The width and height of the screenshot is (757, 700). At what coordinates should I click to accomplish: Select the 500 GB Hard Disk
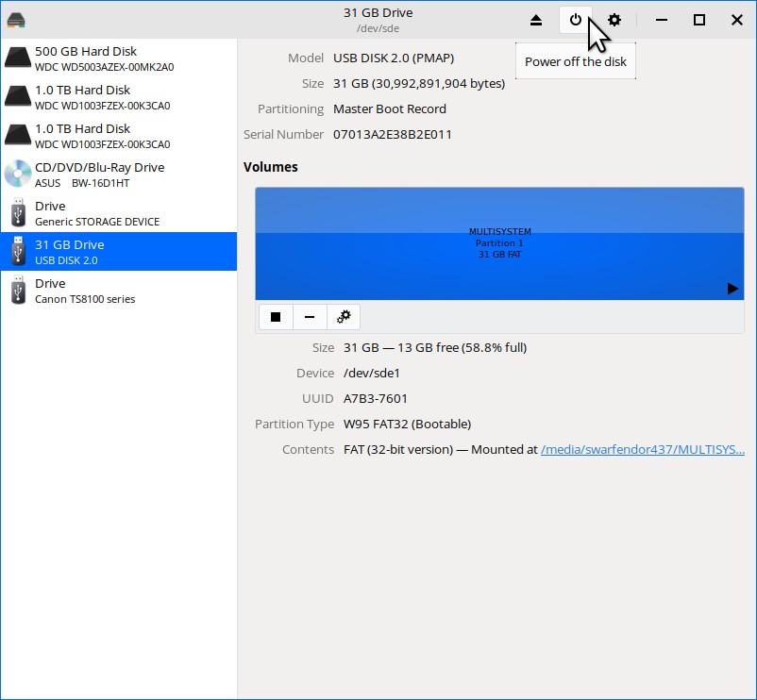pyautogui.click(x=118, y=58)
